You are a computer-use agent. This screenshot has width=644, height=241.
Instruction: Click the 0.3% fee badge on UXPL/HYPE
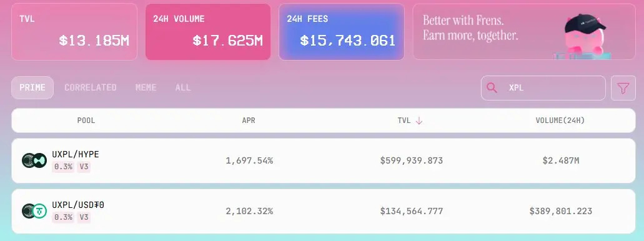tap(63, 167)
